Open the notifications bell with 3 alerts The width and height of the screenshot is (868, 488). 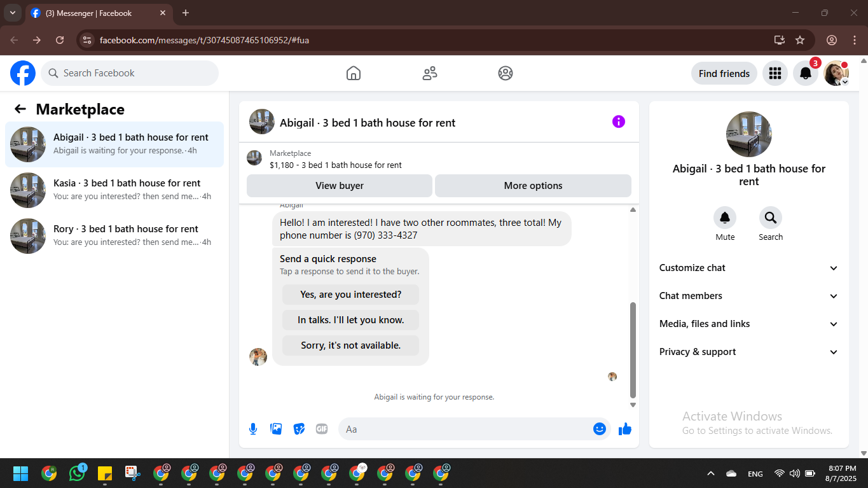[x=806, y=73]
